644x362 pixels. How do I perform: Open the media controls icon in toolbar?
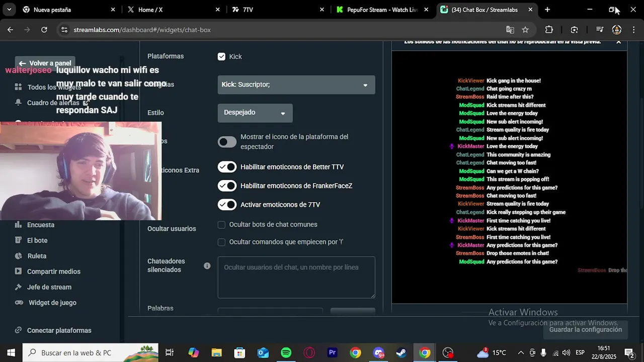coord(599,30)
